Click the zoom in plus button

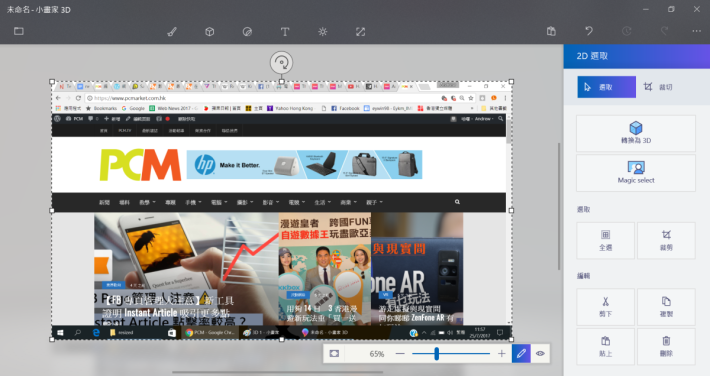502,353
